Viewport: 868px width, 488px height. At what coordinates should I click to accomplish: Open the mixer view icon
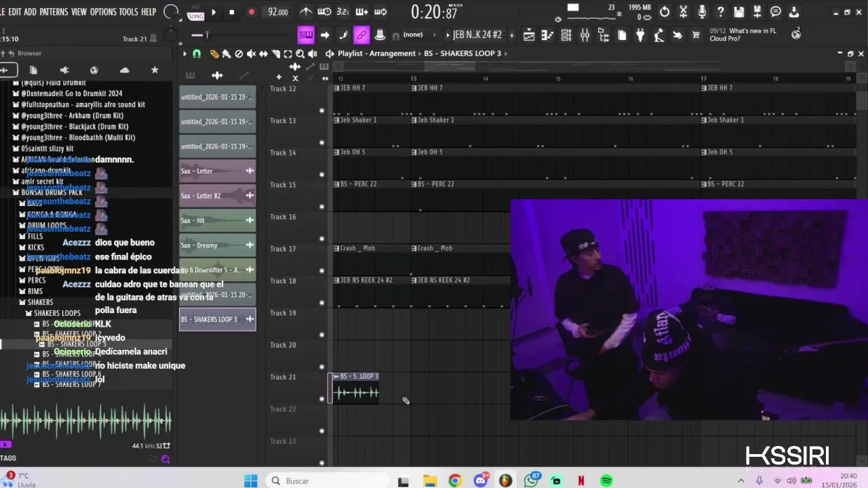585,35
